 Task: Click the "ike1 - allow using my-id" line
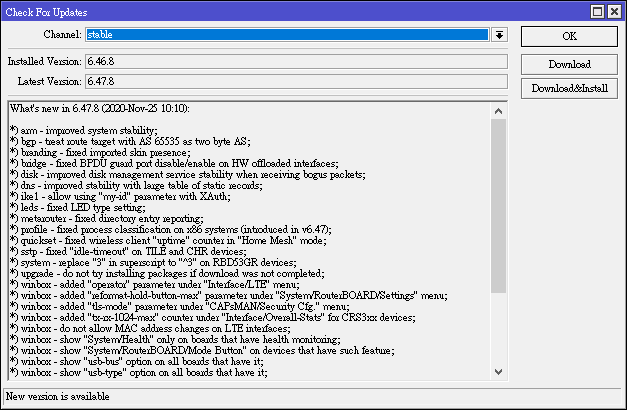coord(120,196)
